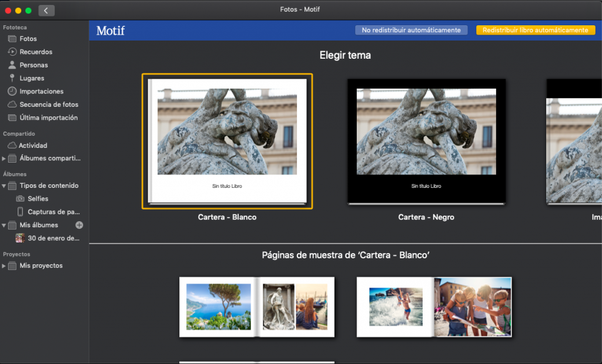Click the Secuencia de fotos cloud icon

(12, 105)
